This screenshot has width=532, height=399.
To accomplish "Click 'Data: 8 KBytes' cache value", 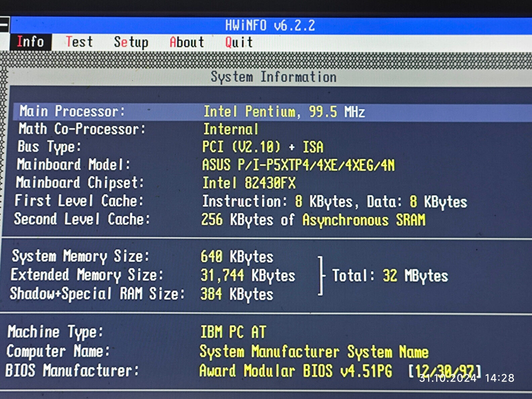I will (417, 202).
